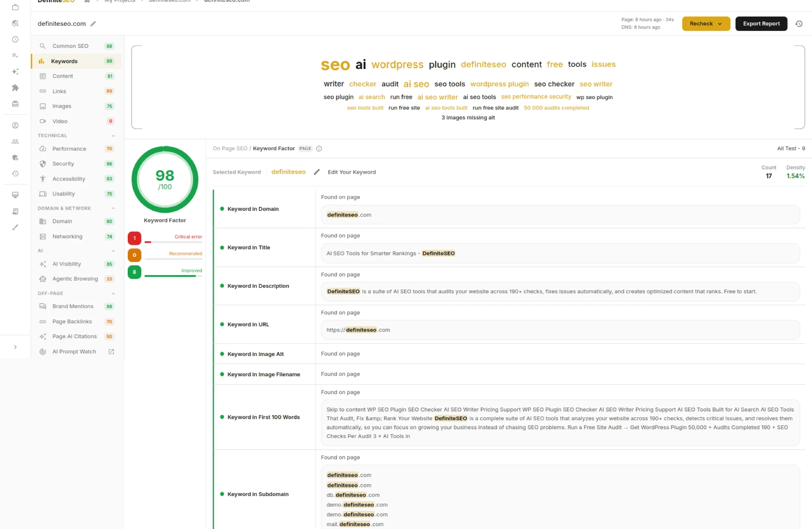
Task: Click the monitor icon in left rail
Action: pyautogui.click(x=15, y=195)
